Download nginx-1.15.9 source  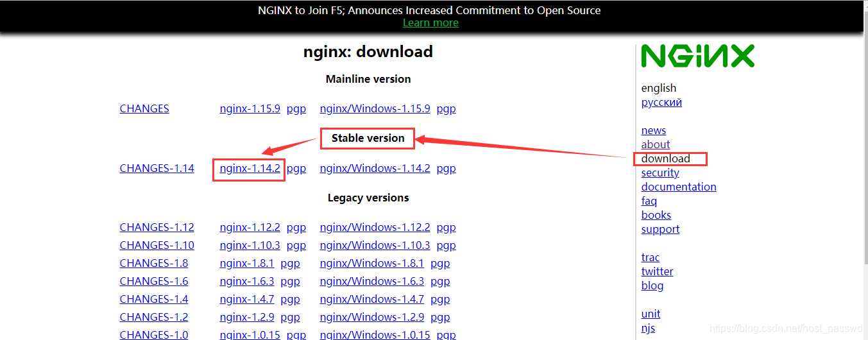tap(250, 108)
